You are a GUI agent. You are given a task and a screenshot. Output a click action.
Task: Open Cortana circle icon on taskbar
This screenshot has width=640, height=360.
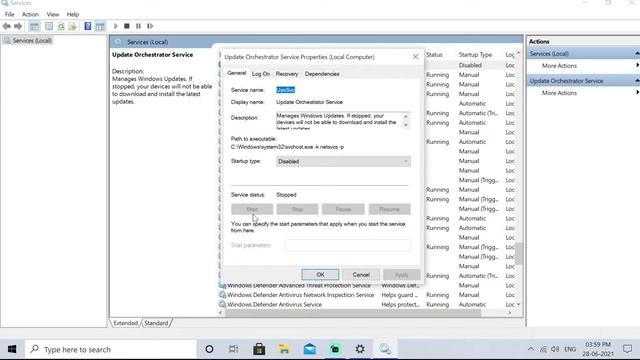[x=209, y=349]
